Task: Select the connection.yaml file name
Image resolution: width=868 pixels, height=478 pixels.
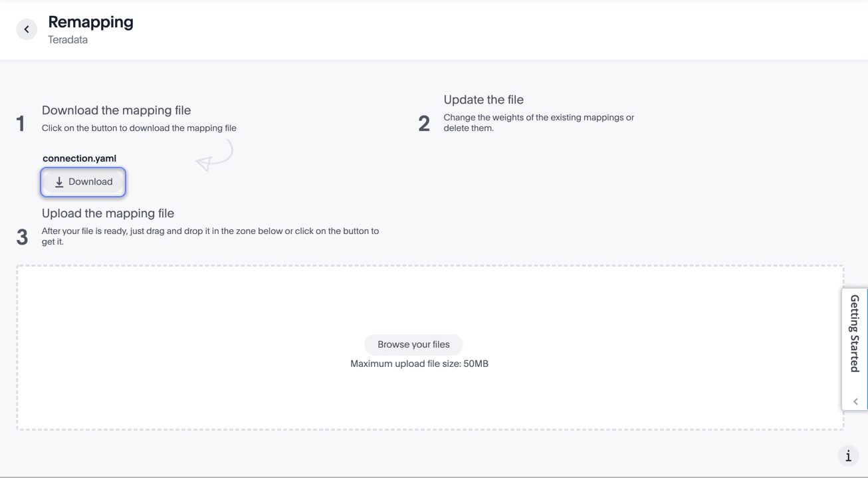Action: point(79,158)
